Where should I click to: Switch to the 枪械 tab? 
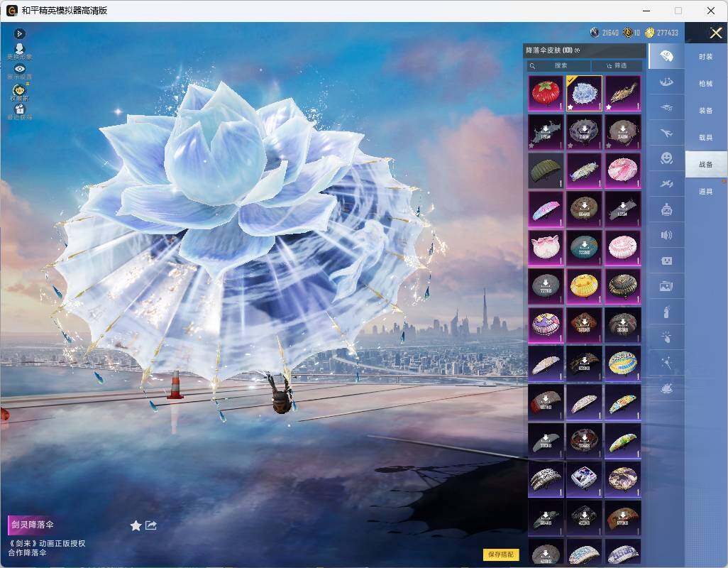(706, 84)
